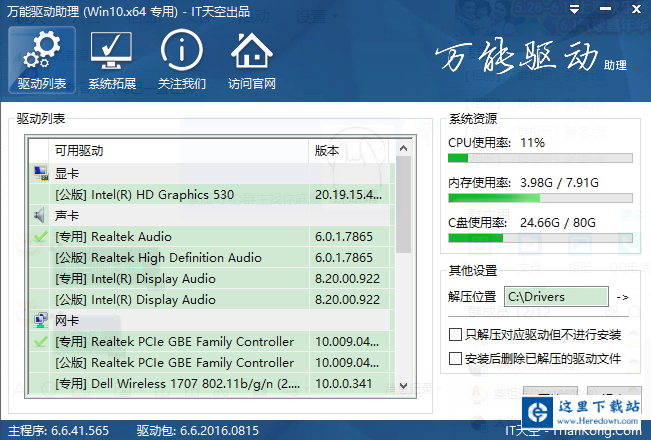Open the 关注我们 info icon
The width and height of the screenshot is (651, 440).
tap(182, 60)
